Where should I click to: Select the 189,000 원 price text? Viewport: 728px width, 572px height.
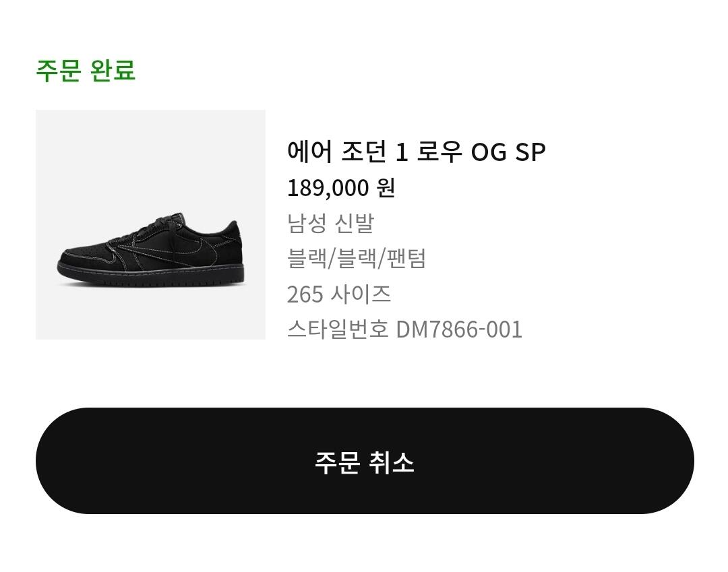point(340,188)
